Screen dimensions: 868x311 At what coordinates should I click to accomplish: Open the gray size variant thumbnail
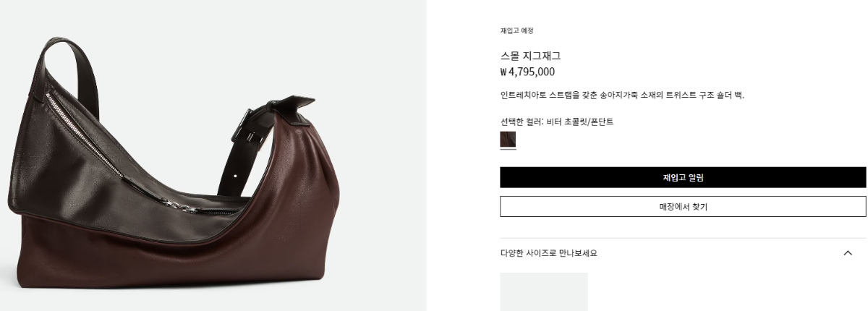[544, 291]
